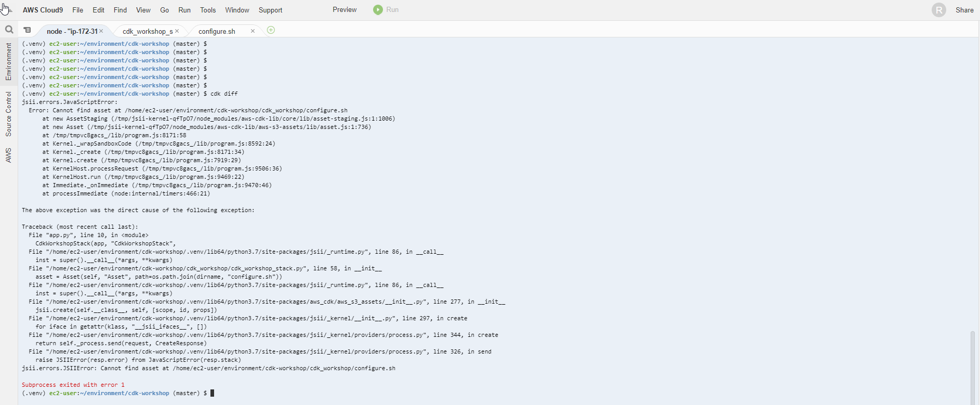Image resolution: width=980 pixels, height=405 pixels.
Task: Click 'jsii.errors.JavaScriptError:' line
Action: 70,102
